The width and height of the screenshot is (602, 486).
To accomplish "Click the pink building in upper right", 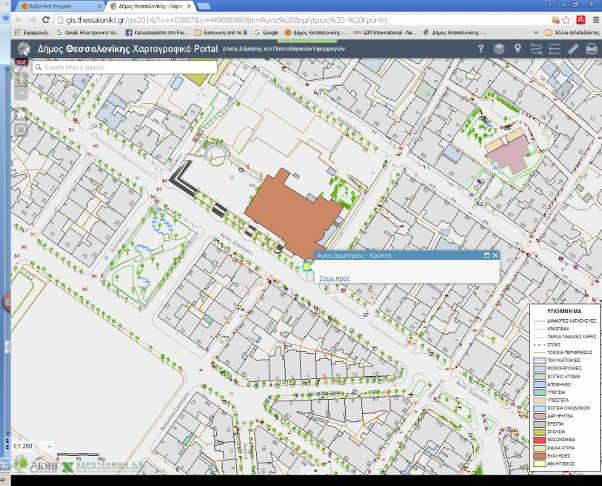I will point(511,154).
